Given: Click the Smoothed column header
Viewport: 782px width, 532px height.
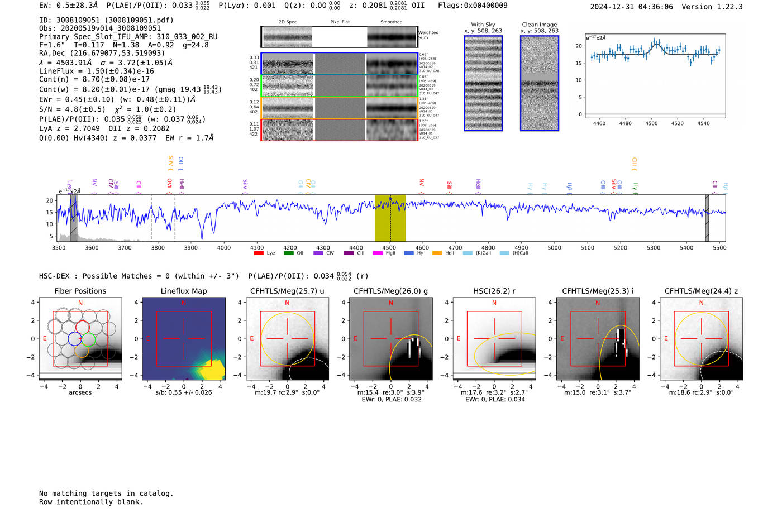Looking at the screenshot, I should click(x=392, y=22).
